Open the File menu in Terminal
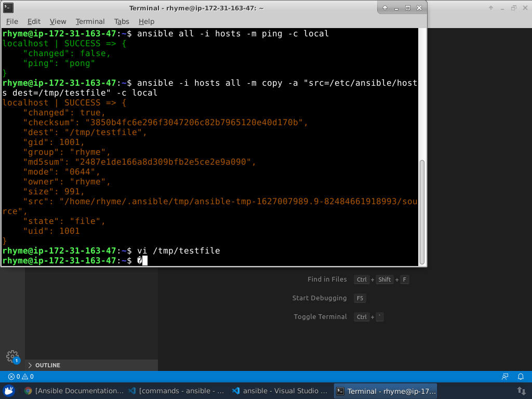The width and height of the screenshot is (532, 399). tap(12, 21)
